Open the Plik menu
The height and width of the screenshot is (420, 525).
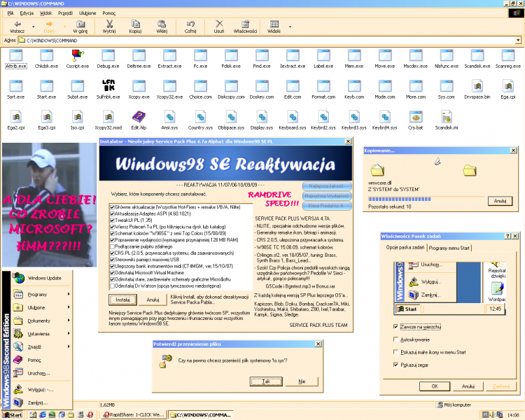point(10,13)
